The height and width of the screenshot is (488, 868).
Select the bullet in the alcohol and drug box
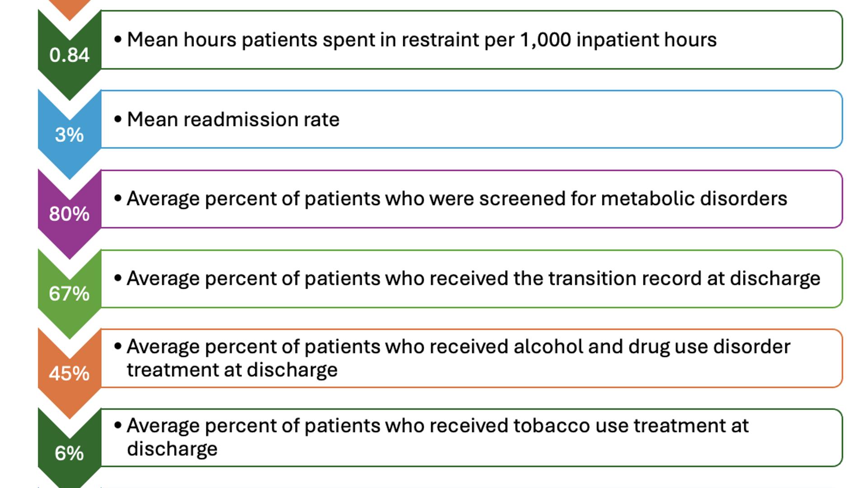tap(118, 347)
